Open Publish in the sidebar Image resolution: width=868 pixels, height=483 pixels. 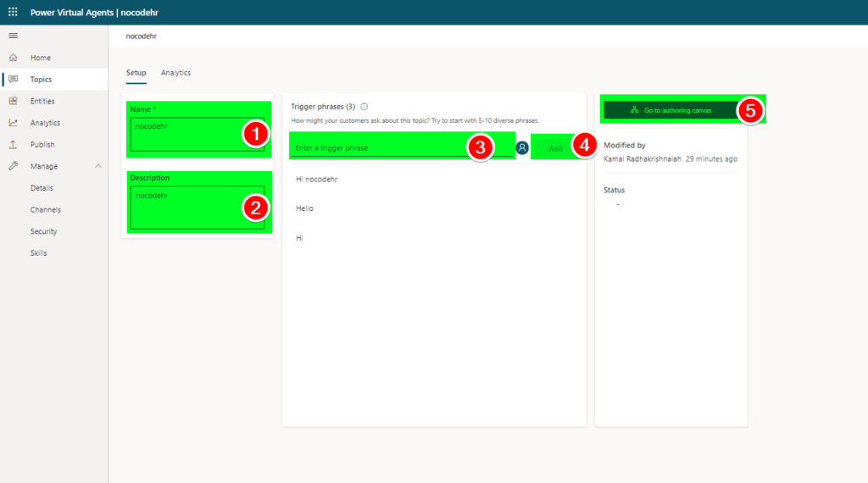[53, 144]
